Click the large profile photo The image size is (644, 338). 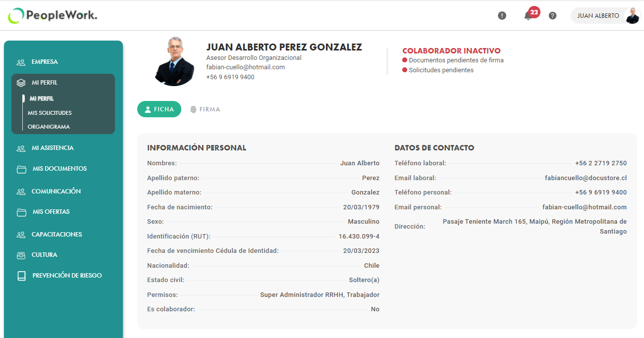(174, 61)
